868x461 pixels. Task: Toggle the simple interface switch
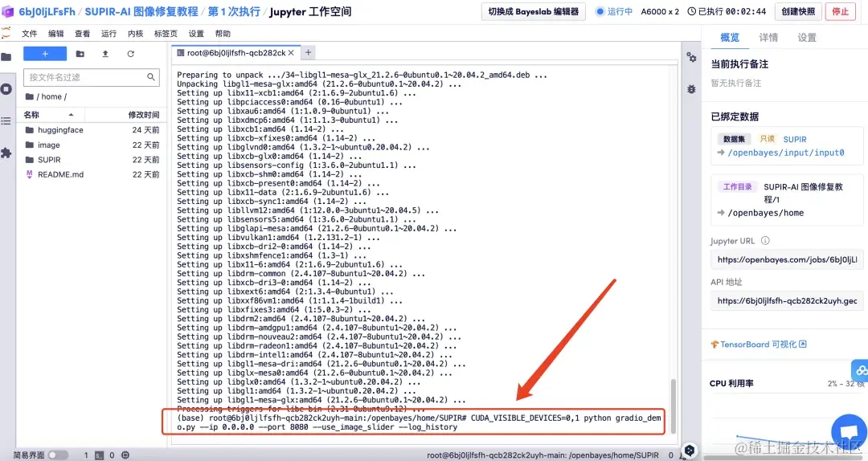point(57,455)
